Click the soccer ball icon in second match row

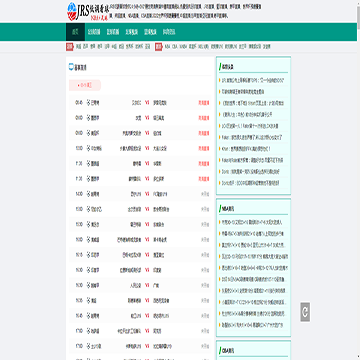(88, 118)
